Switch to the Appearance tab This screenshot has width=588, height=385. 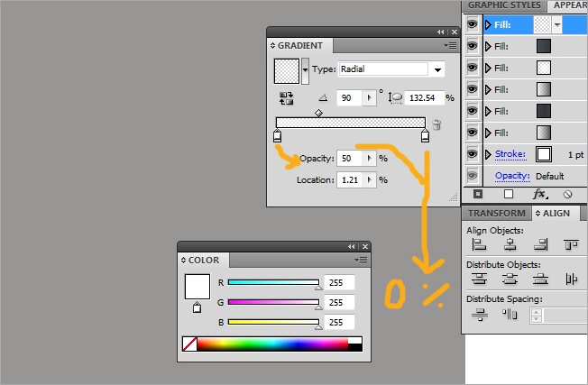(x=569, y=5)
